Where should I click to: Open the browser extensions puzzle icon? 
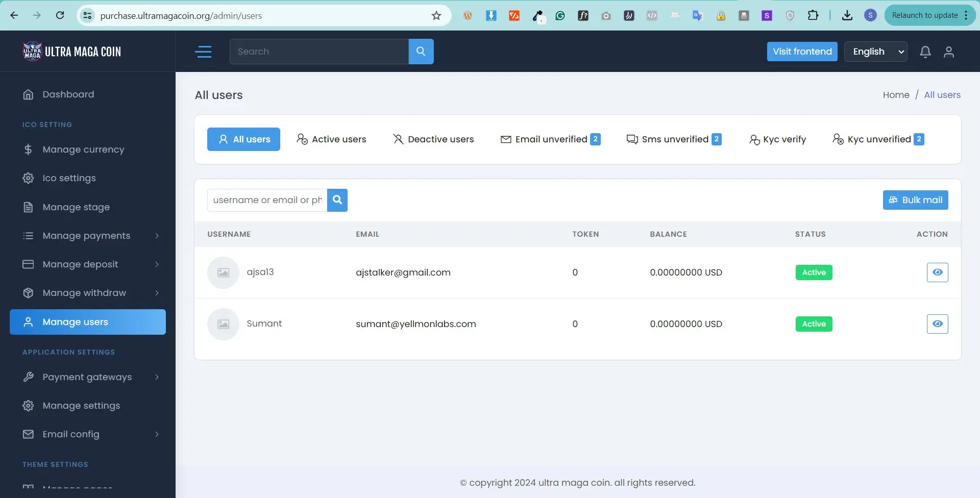pyautogui.click(x=813, y=15)
